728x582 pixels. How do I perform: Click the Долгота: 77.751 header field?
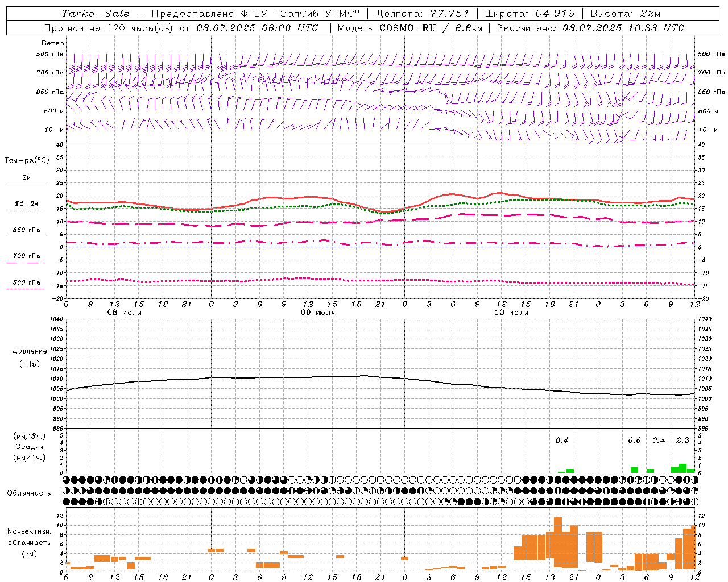point(423,14)
